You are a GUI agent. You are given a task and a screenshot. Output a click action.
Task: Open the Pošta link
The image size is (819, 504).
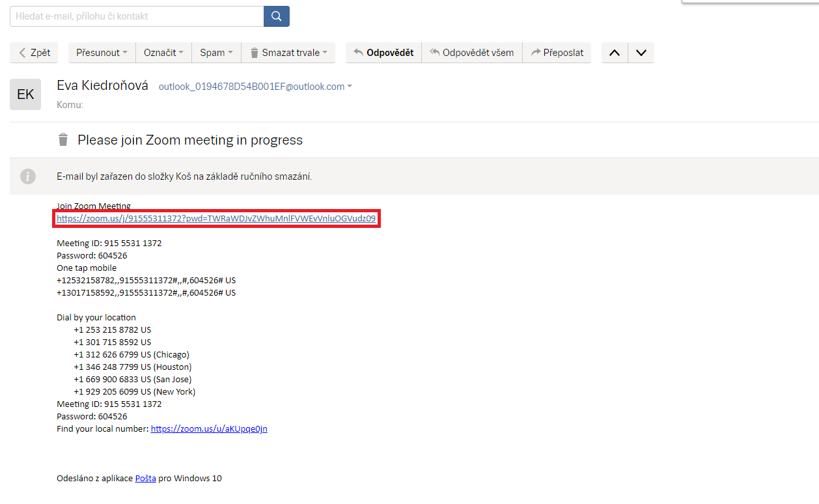pos(146,479)
